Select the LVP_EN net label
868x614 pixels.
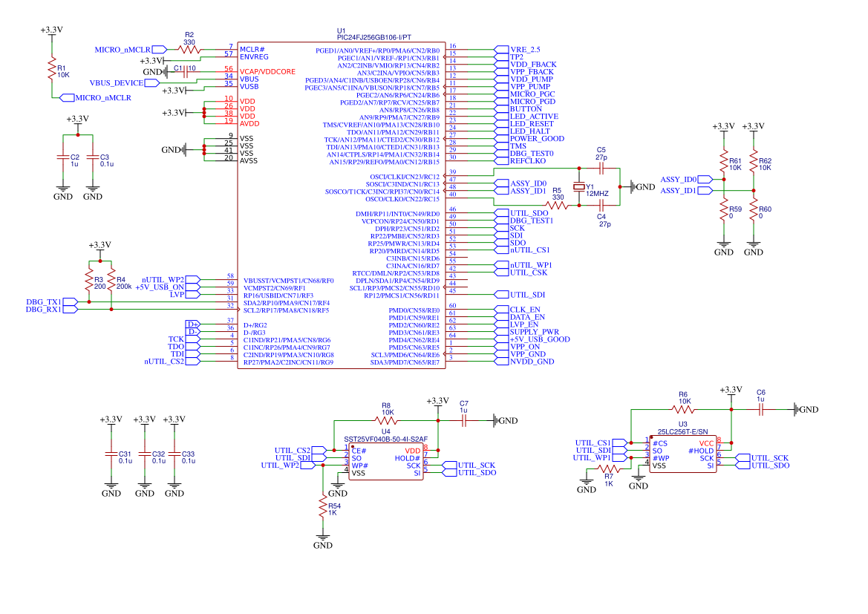pyautogui.click(x=517, y=324)
